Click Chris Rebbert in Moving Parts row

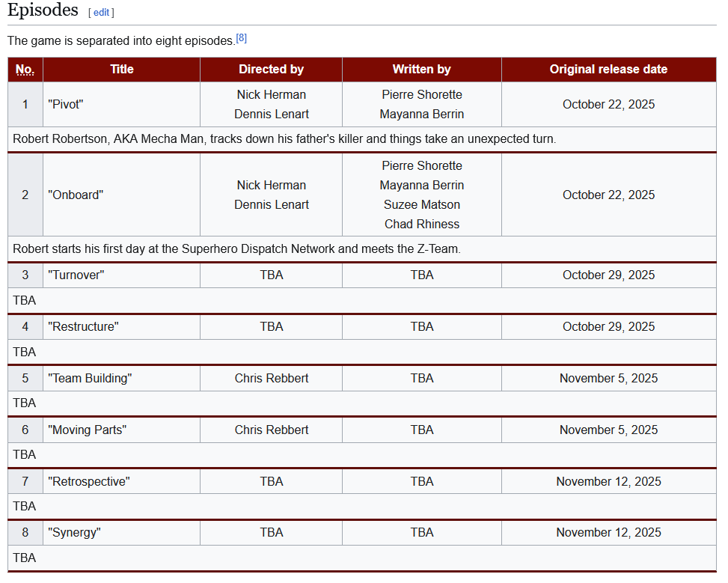(271, 430)
